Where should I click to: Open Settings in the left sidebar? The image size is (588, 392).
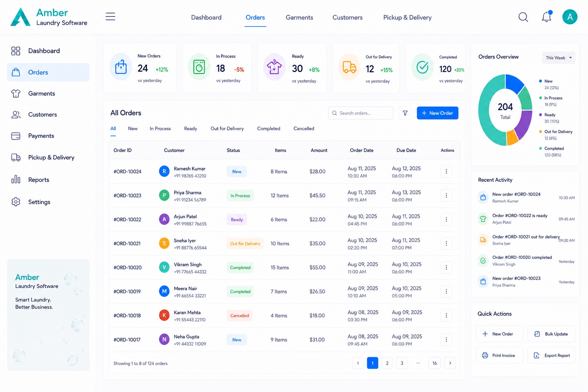[48, 202]
